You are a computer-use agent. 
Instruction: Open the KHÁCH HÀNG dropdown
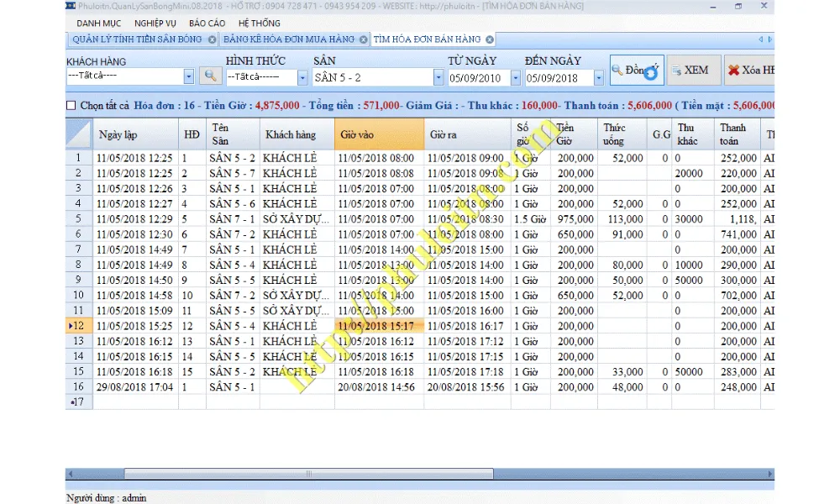188,76
